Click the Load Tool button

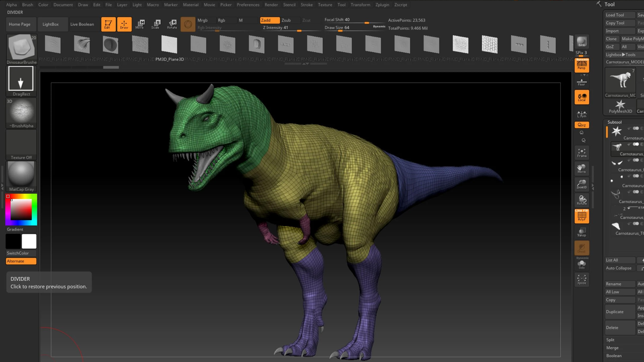[620, 15]
